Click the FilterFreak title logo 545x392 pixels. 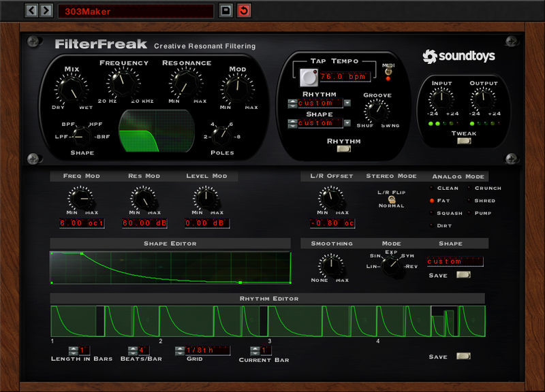pyautogui.click(x=101, y=44)
